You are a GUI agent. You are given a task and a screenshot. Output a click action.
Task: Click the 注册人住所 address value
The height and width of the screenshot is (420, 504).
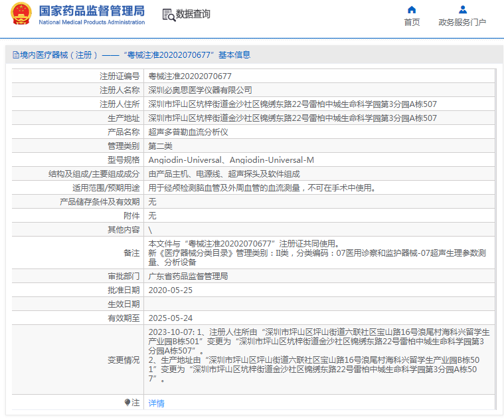coord(292,104)
